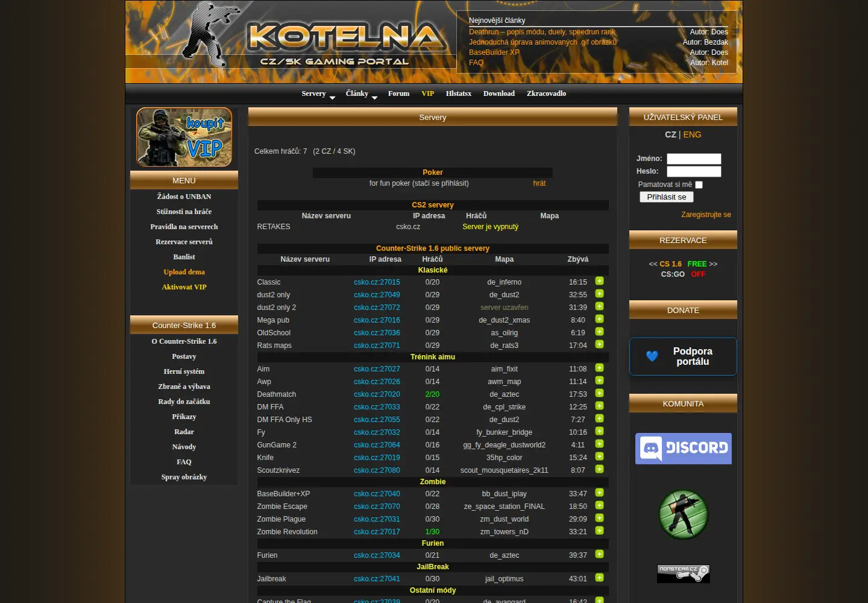Viewport: 868px width, 603px height.
Task: Expand the Servery dropdown arrow
Action: click(x=332, y=98)
